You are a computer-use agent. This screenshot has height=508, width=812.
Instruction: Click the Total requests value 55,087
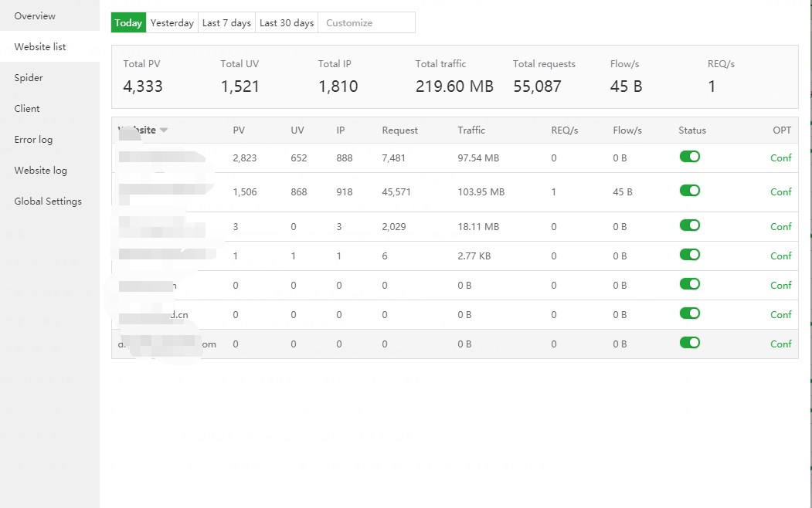[x=537, y=86]
